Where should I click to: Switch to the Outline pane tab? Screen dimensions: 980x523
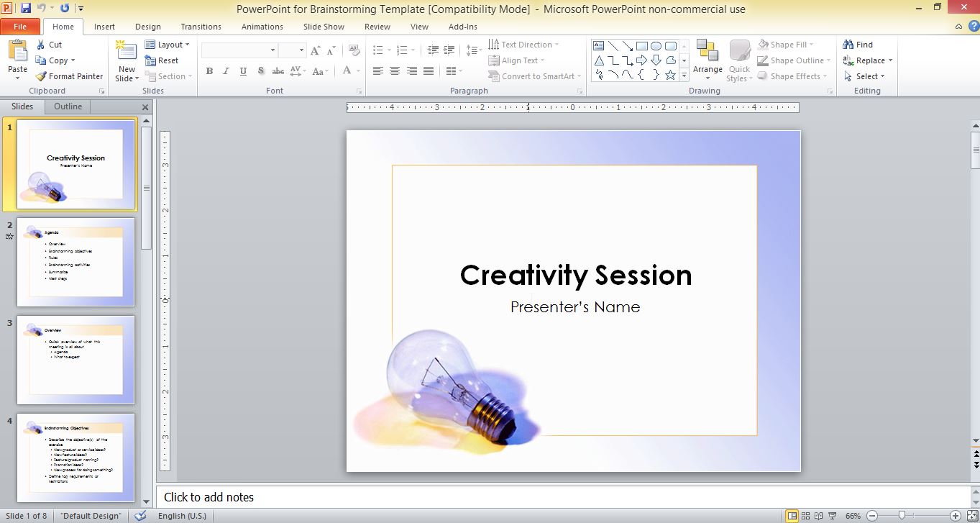(68, 106)
